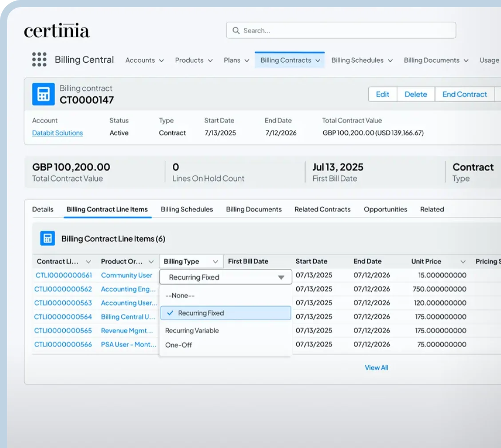
Task: Click the Billing Contract Line Items icon
Action: pos(47,239)
